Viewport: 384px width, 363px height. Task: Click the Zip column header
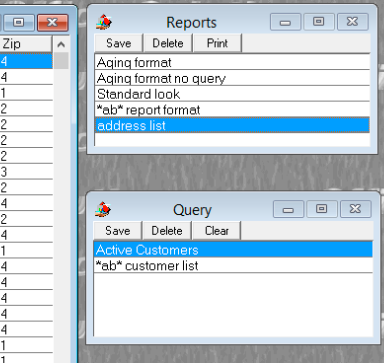pyautogui.click(x=26, y=44)
